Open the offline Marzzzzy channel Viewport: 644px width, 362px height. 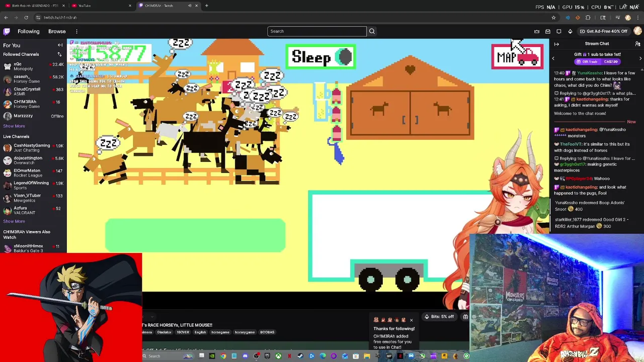(33, 116)
